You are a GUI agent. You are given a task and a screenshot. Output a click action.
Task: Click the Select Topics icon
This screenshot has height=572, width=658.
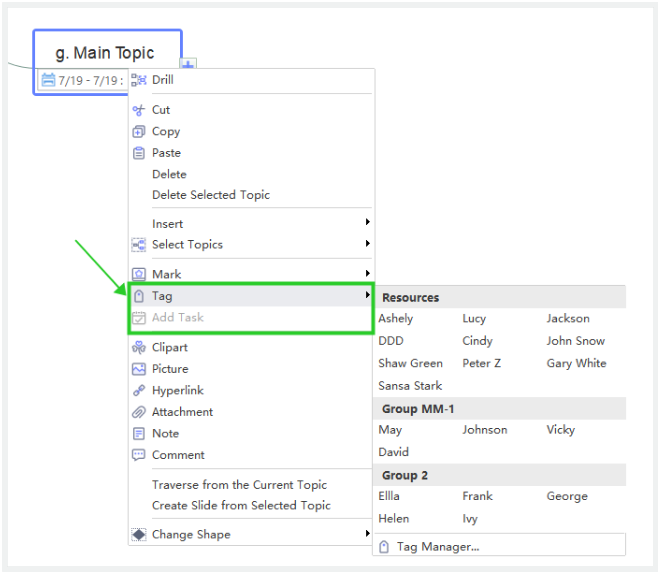tap(139, 245)
